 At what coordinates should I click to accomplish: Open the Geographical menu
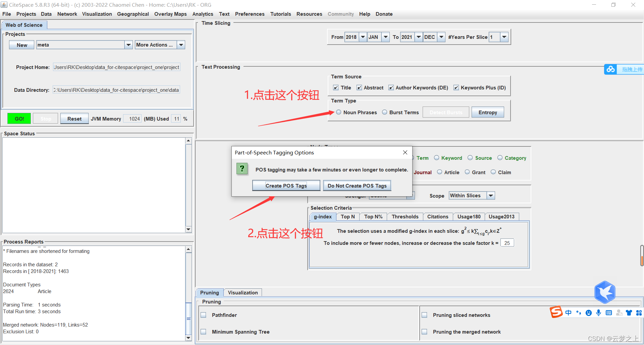click(x=133, y=14)
